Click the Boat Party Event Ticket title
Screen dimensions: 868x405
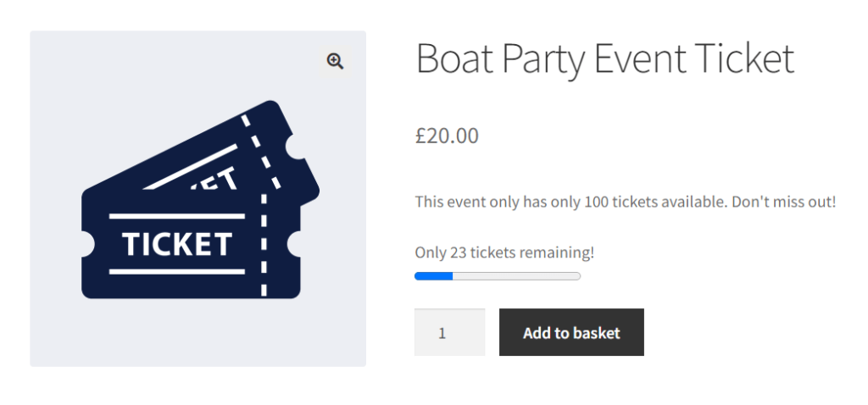[x=604, y=59]
